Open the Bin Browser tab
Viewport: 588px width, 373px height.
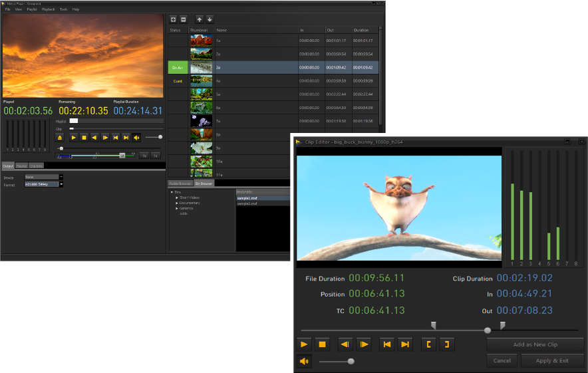[204, 184]
